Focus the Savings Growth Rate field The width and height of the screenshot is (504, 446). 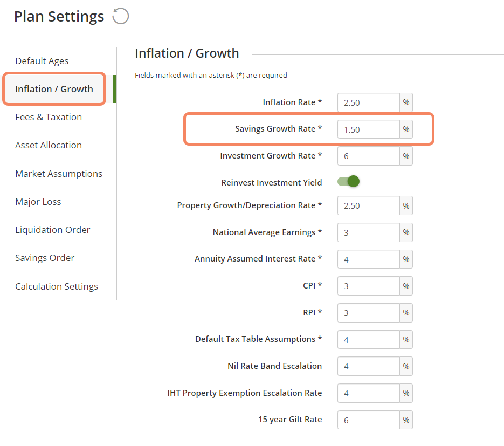tap(368, 129)
